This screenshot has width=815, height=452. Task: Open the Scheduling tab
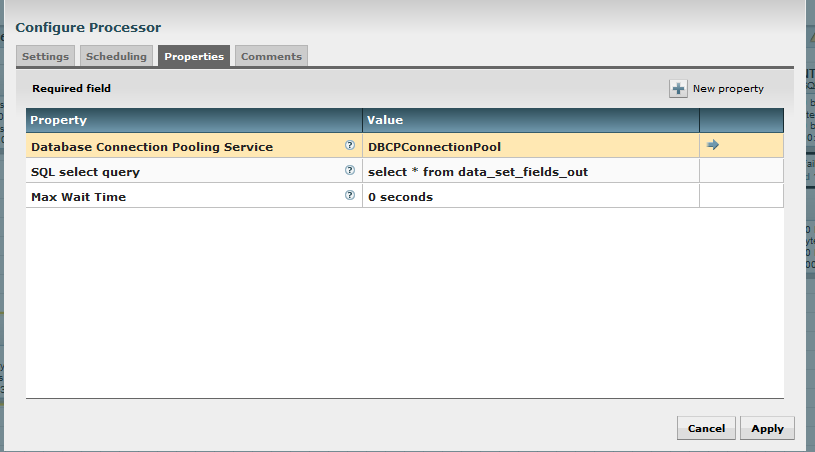(116, 57)
